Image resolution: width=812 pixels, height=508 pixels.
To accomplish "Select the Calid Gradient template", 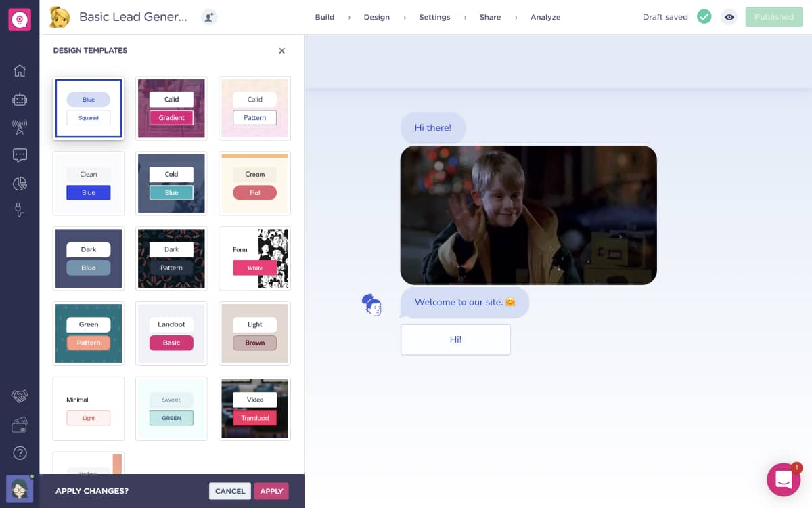I will tap(171, 108).
